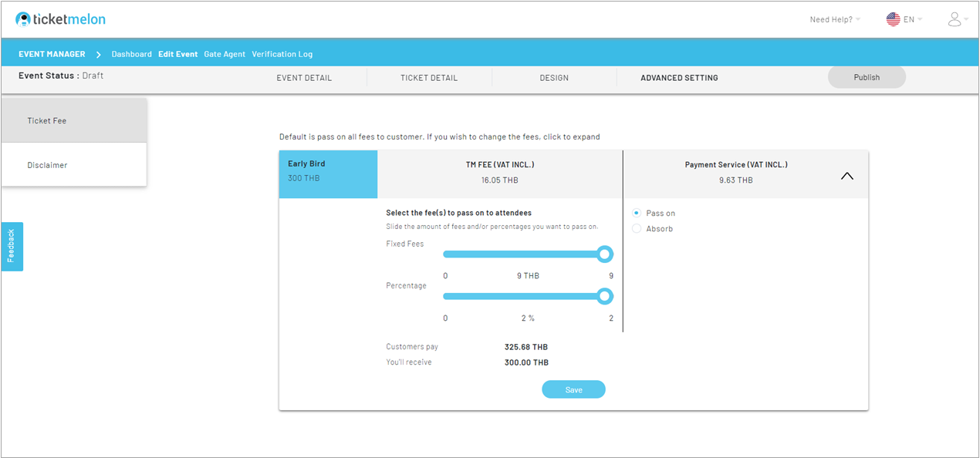Click the TM FEE (VAT INCL.) header
The width and height of the screenshot is (980, 458).
(x=500, y=164)
